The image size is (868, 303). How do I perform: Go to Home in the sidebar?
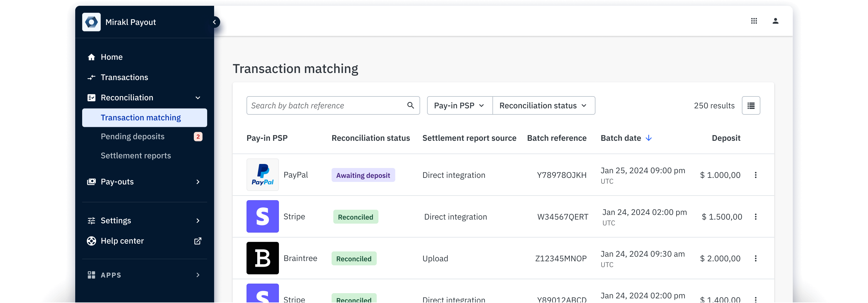pos(111,57)
